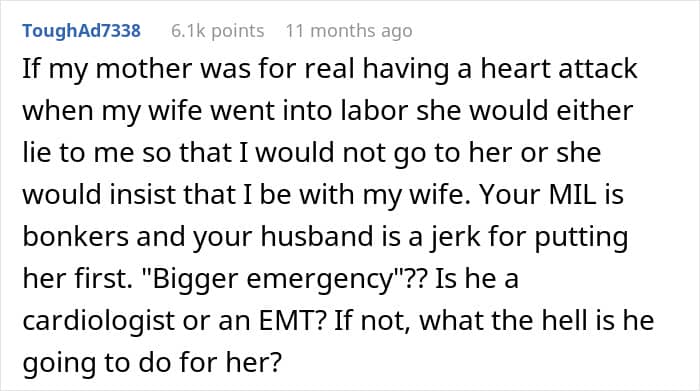Click the word 'cardiologist' in the comment

98,321
